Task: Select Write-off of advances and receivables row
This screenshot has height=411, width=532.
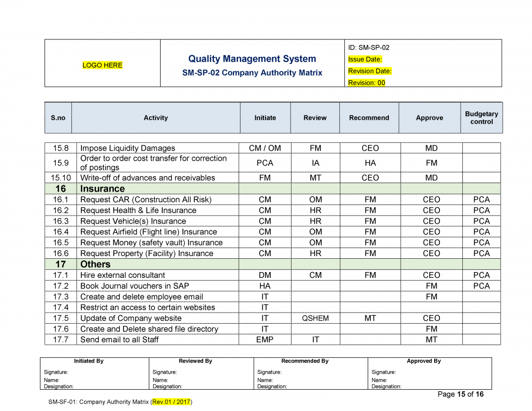Action: (147, 178)
